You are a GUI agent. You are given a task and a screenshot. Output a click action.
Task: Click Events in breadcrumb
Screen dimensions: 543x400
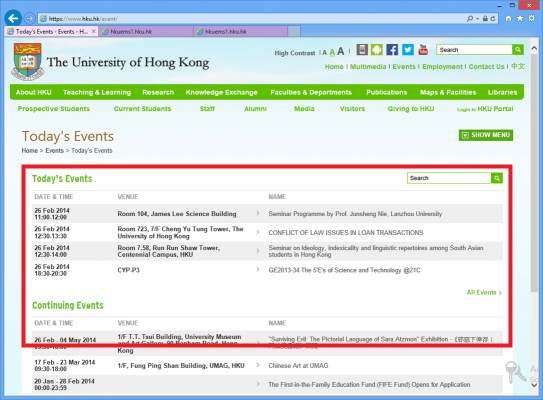pos(54,151)
